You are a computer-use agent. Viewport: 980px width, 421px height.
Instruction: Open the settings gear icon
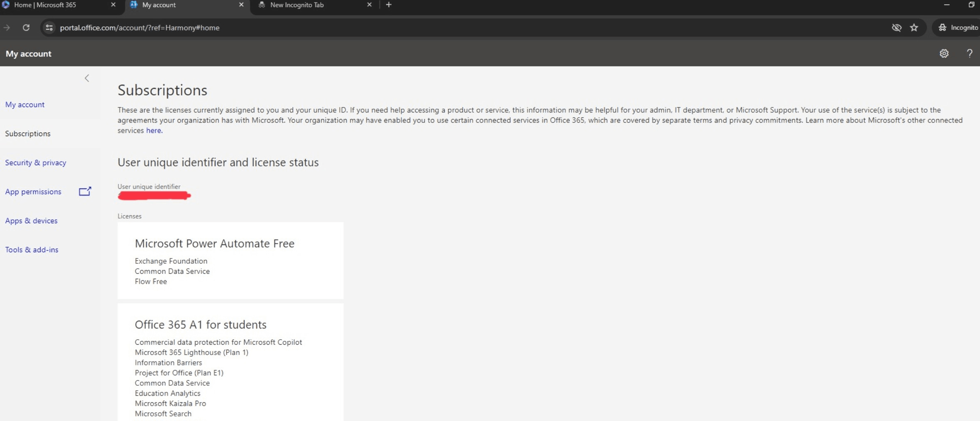click(944, 54)
